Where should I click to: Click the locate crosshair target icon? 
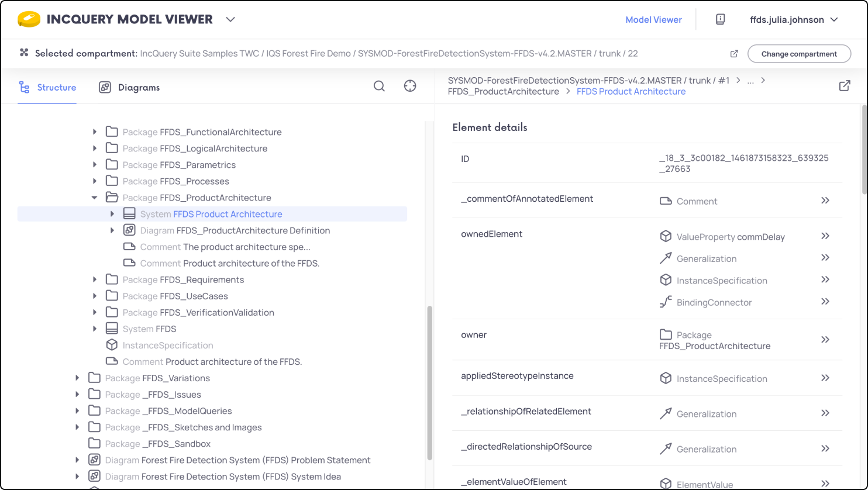pyautogui.click(x=410, y=87)
